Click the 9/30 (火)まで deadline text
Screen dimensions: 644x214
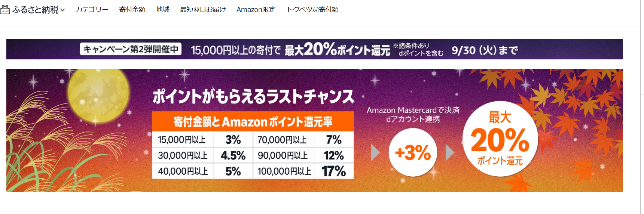(485, 50)
